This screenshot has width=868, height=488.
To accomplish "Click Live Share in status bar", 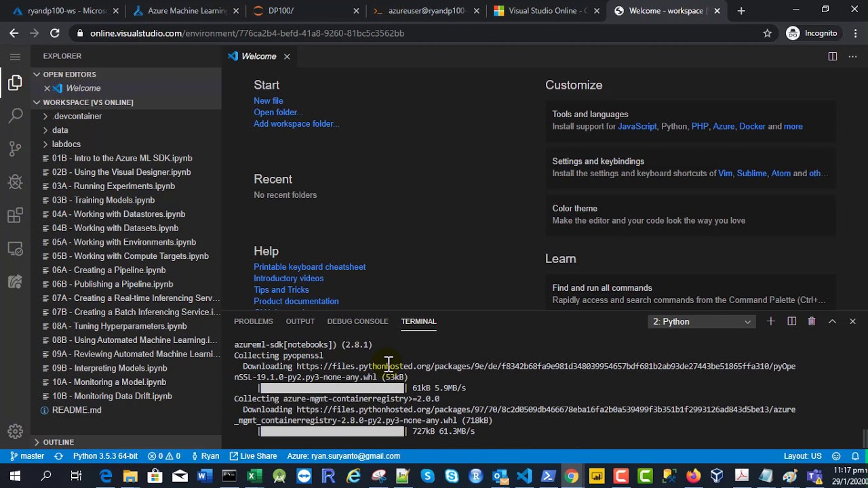I will 253,456.
